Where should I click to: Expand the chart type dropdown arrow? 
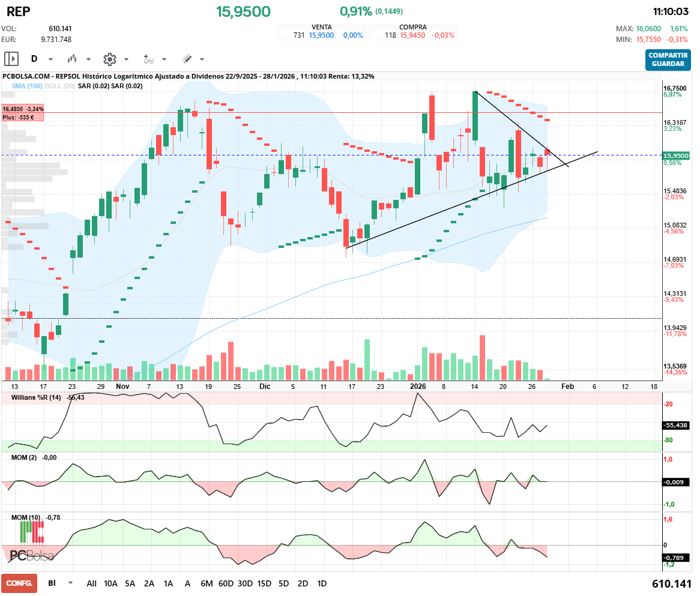pos(88,59)
